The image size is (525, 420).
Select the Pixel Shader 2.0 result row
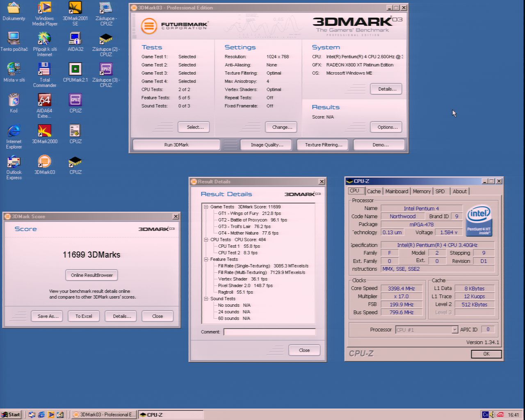(245, 285)
